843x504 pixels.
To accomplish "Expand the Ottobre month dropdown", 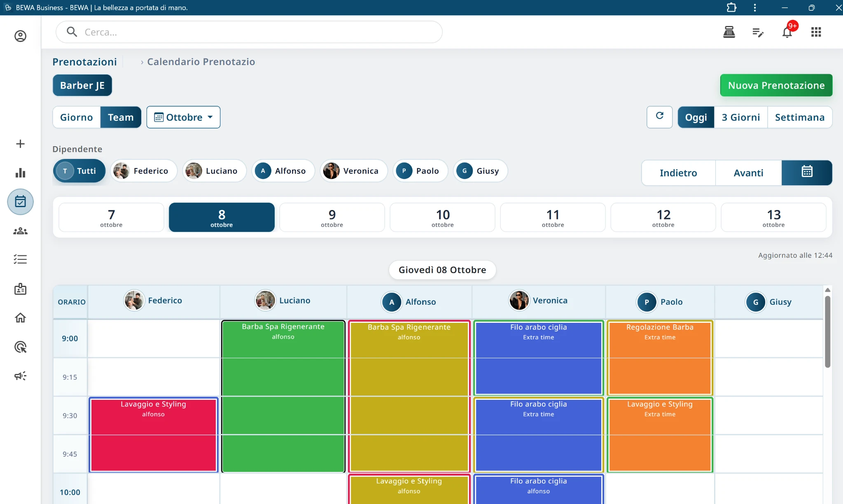I will 183,117.
